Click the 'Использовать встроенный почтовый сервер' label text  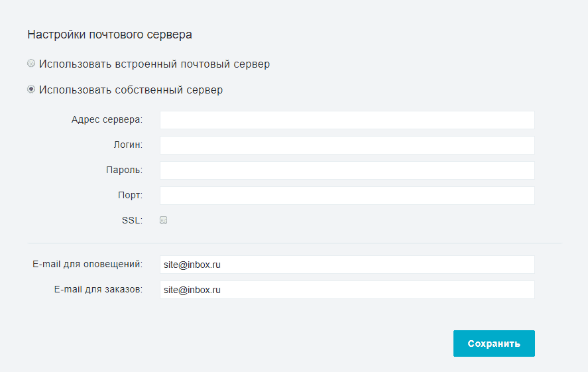tap(154, 64)
